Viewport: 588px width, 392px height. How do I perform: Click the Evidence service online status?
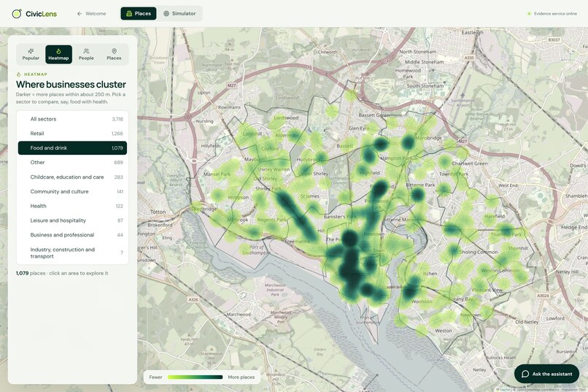pos(552,13)
